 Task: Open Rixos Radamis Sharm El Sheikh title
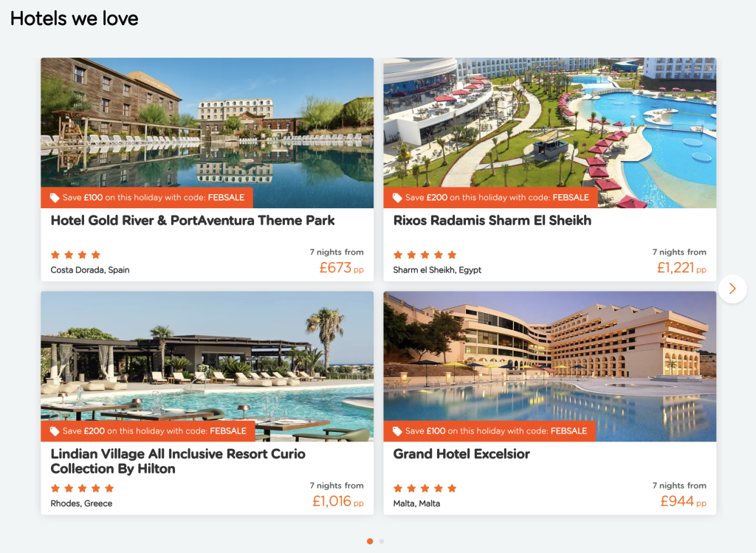[x=492, y=220]
